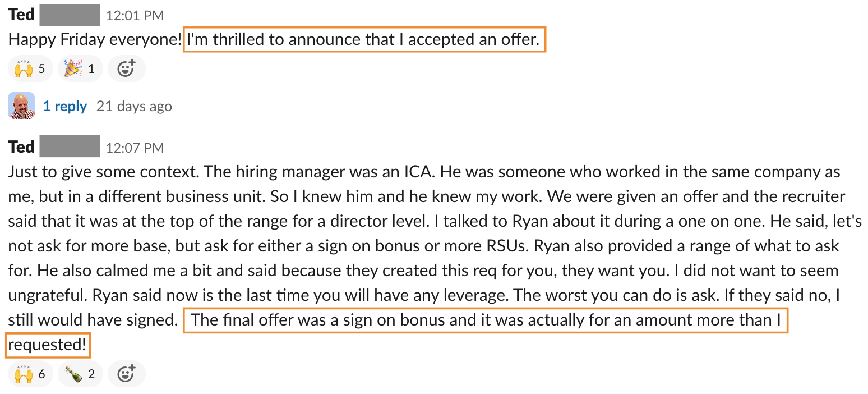This screenshot has width=868, height=394.
Task: Toggle the champagne bottle reaction
Action: [x=80, y=374]
